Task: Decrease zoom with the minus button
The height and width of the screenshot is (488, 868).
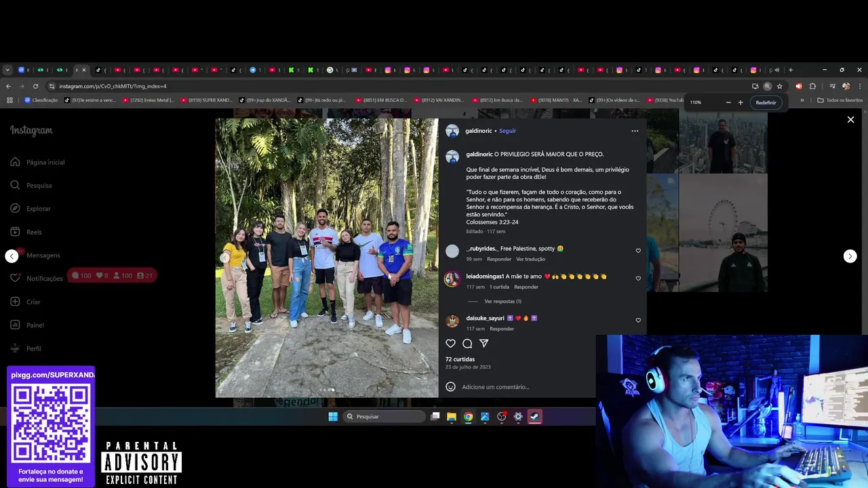Action: point(728,102)
